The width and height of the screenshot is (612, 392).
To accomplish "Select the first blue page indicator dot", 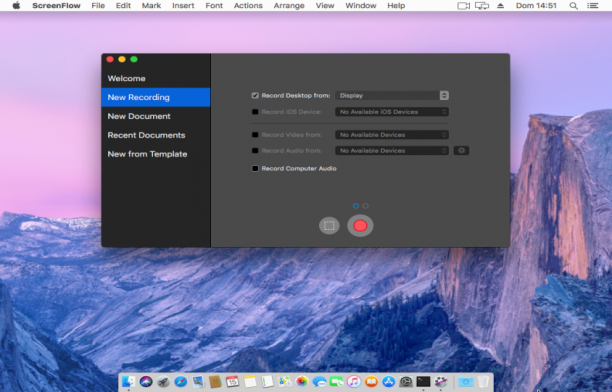I will pos(356,206).
